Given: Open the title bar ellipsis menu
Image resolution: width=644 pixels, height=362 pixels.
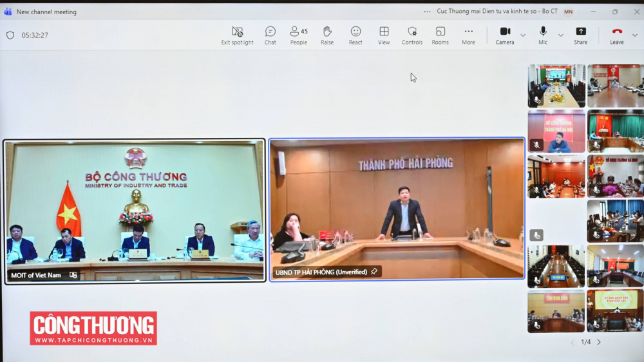Looking at the screenshot, I should point(427,12).
